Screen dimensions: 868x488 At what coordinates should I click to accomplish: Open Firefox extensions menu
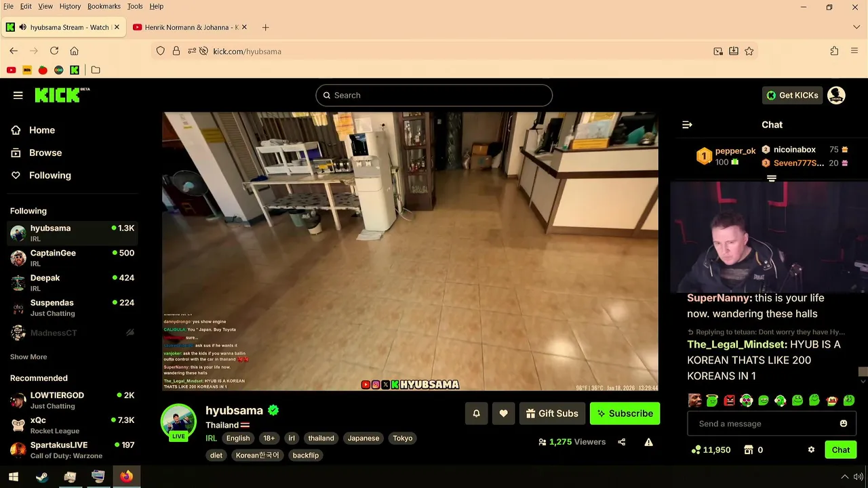[834, 51]
